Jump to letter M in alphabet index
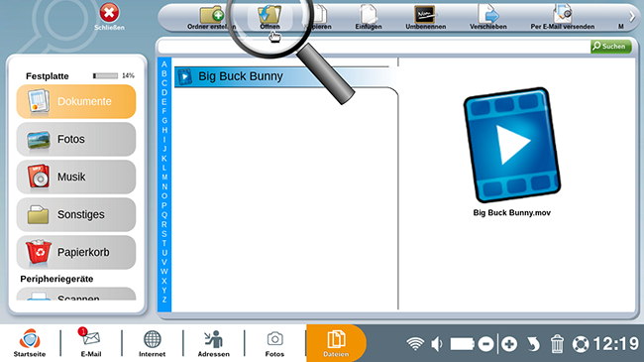Screen dimensions: 644x362 click(164, 178)
